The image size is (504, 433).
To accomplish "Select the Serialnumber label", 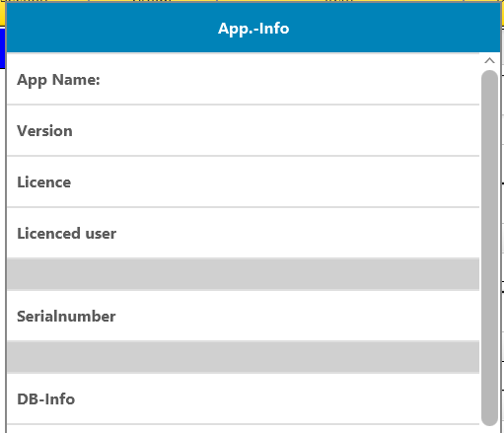I will tap(66, 317).
